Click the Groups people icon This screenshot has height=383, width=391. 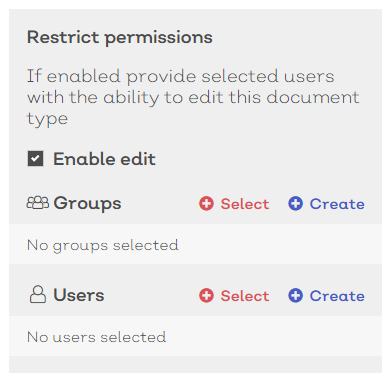[x=38, y=202]
